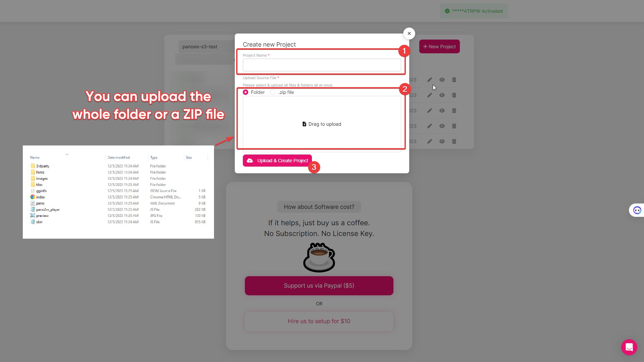Click the drag-to-upload file icon in drop zone
This screenshot has width=644, height=362.
(x=304, y=124)
